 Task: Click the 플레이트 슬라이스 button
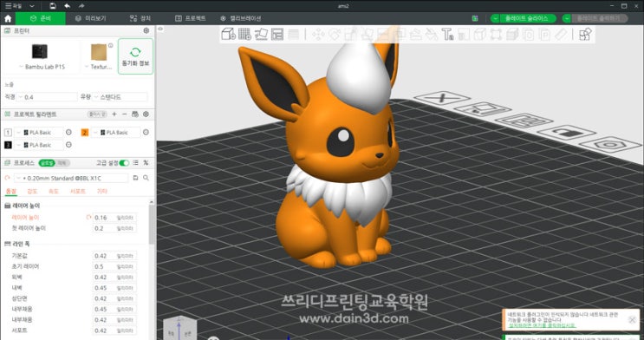point(528,18)
